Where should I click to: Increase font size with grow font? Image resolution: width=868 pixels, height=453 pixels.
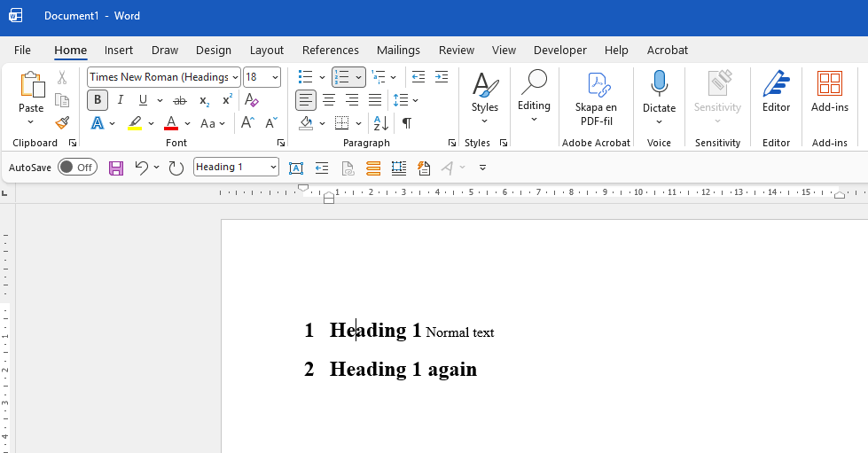click(248, 123)
